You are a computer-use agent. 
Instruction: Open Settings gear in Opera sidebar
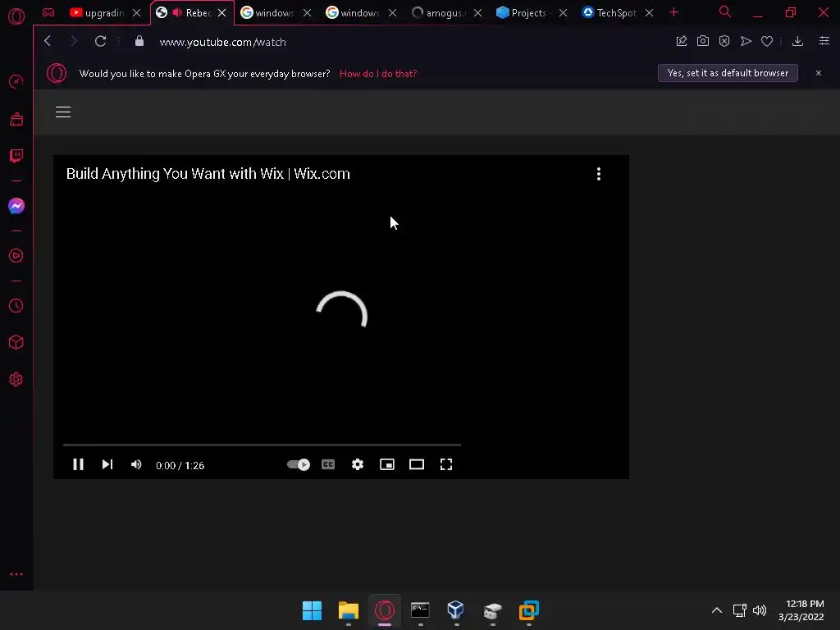16,379
